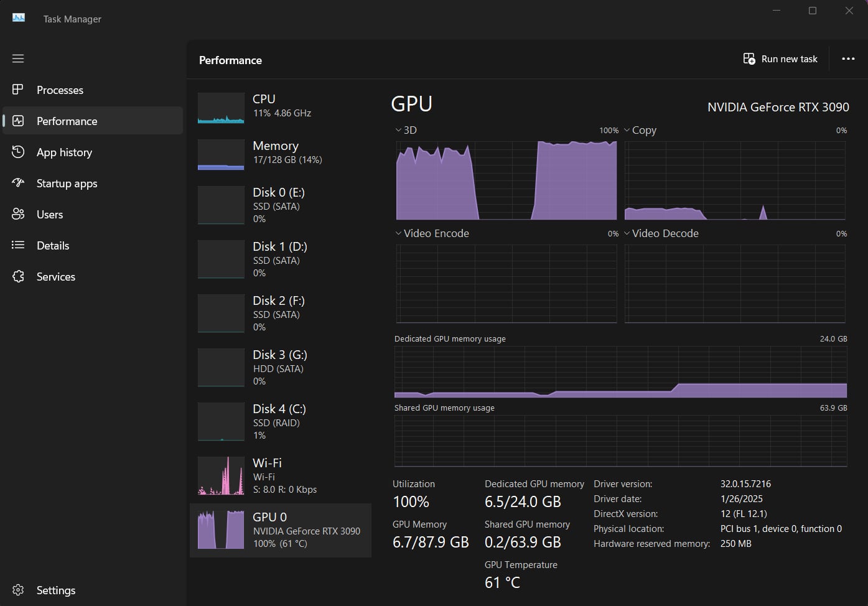Click the 3D engine utilization graph
The width and height of the screenshot is (868, 606).
(506, 180)
